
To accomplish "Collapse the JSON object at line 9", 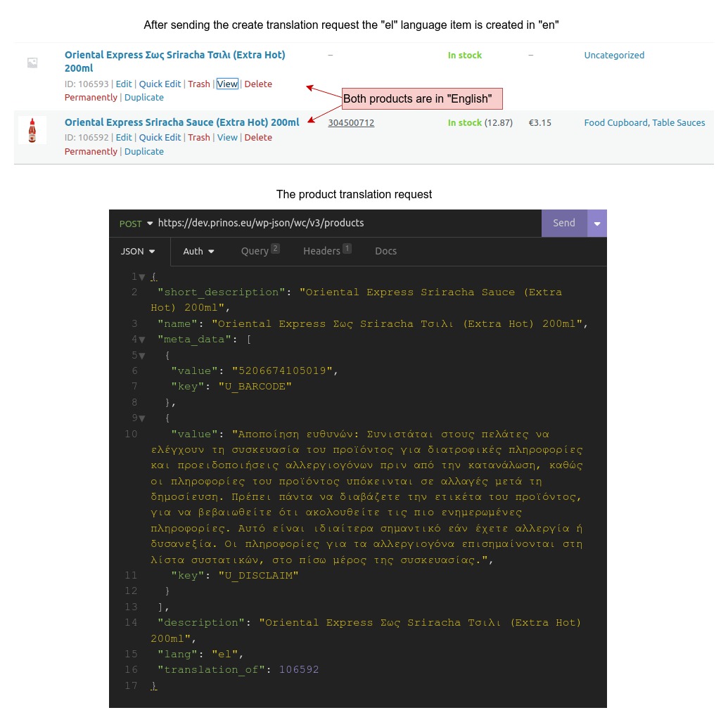I will (142, 418).
